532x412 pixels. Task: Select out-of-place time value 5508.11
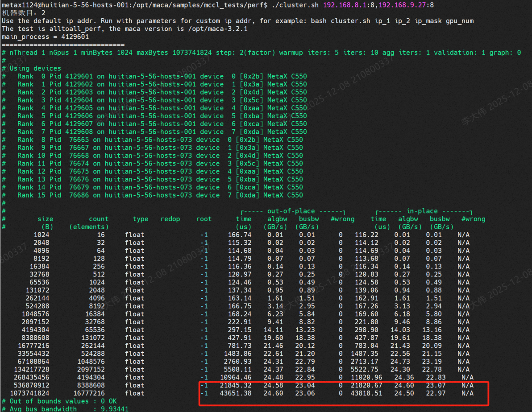(237, 370)
